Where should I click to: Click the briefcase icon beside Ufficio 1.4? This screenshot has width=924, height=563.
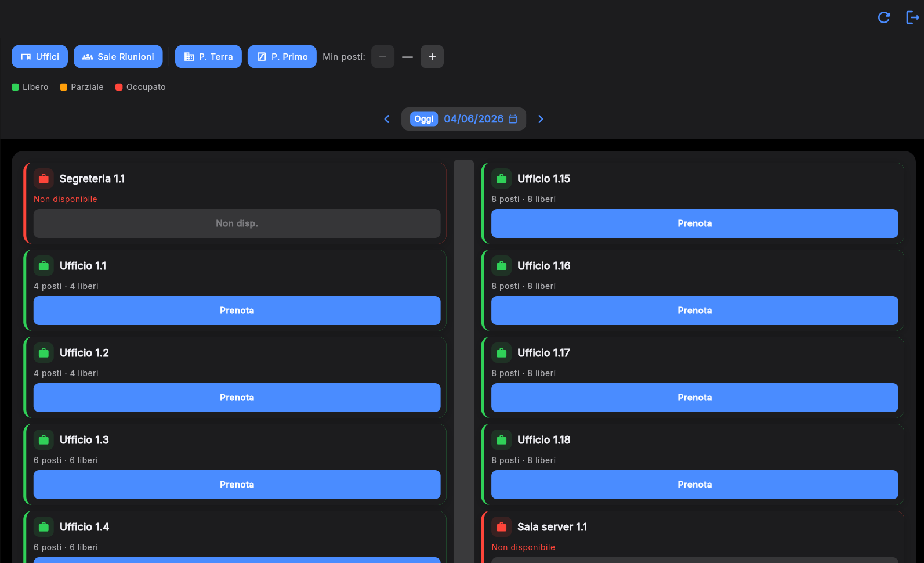tap(44, 527)
